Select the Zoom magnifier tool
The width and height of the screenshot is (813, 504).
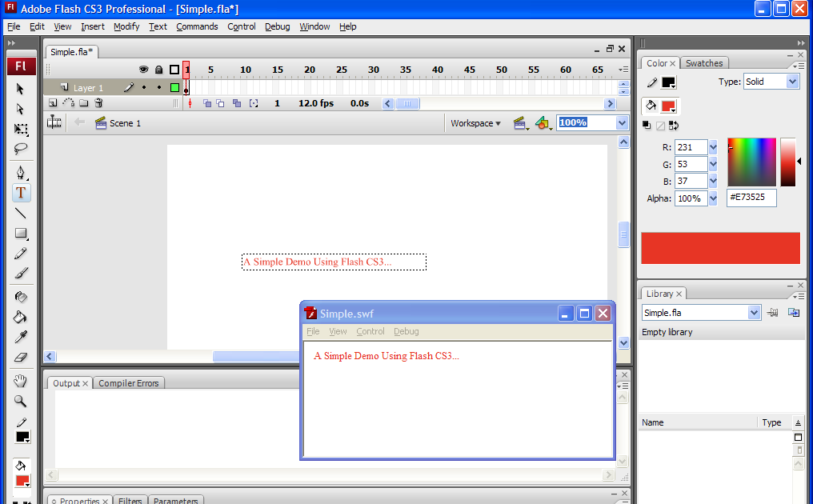(21, 402)
